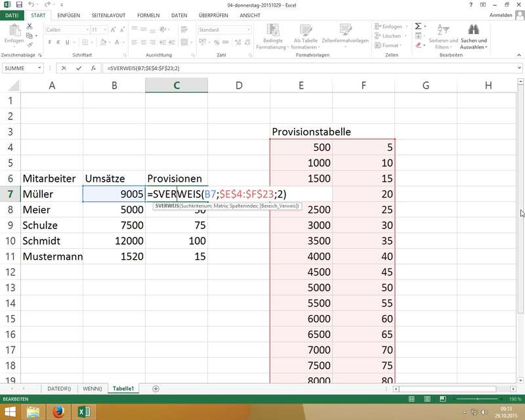Screen dimensions: 525x420
Task: Click the AutoSum sigma icon
Action: coord(417,26)
